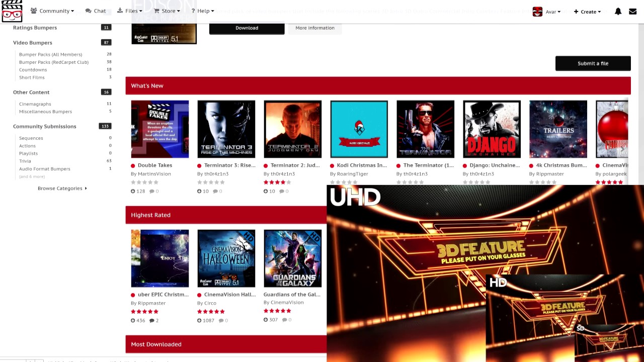Screen dimensions: 644x362
Task: Open the 4k Christmas Trailers thumbnail
Action: [558, 129]
